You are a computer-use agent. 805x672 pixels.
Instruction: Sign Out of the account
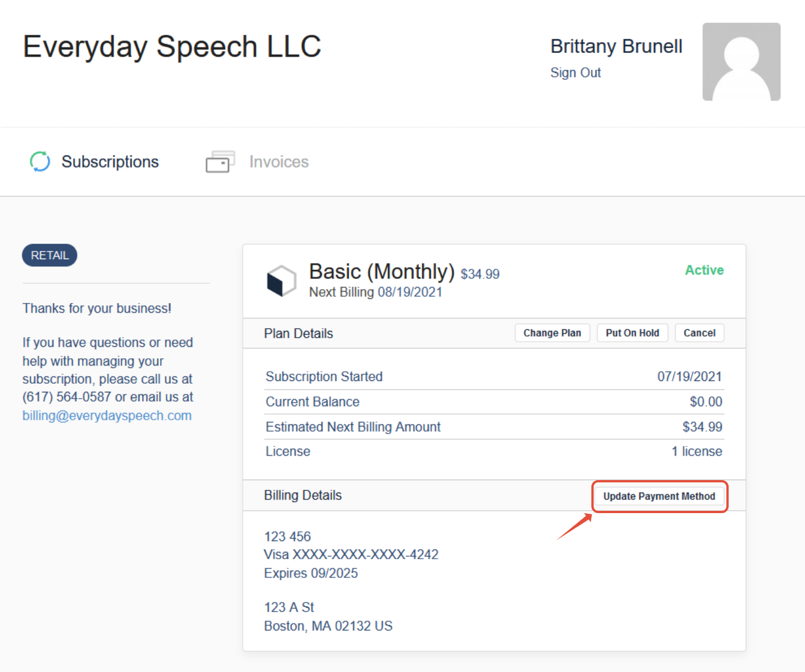575,73
